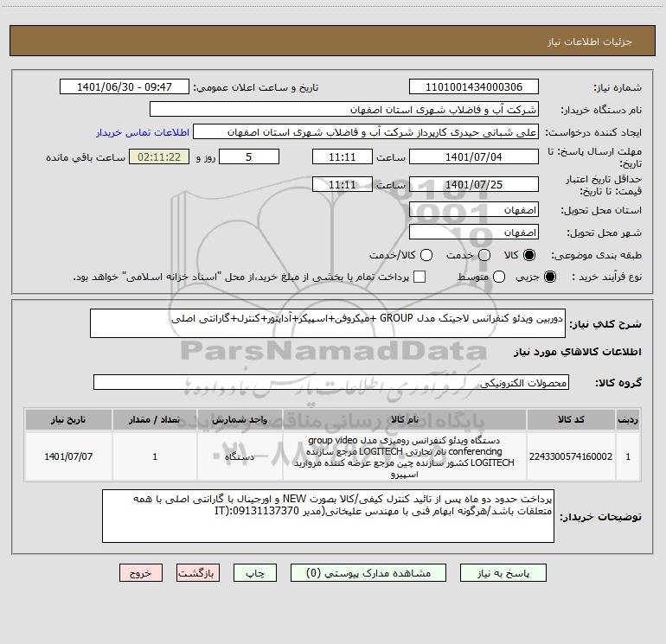The height and width of the screenshot is (644, 666).
Task: Click the response deadline time field 11:11
Action: 343,156
